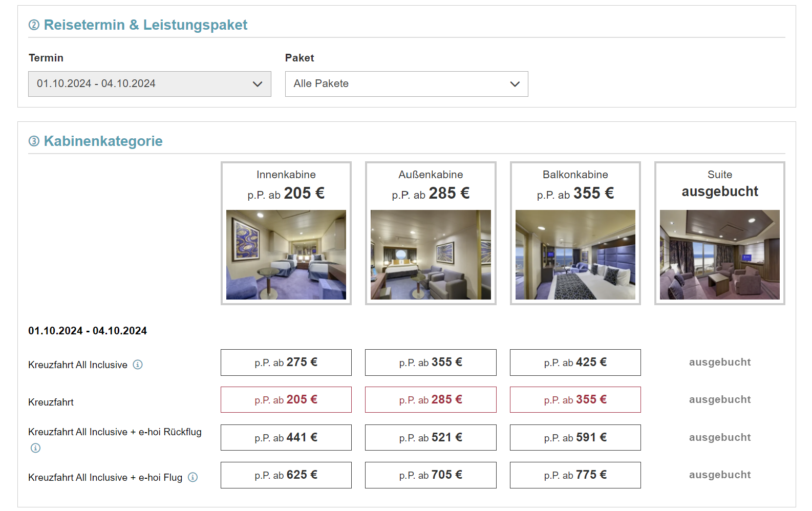812x511 pixels.
Task: Select Kreuzfahrt Innenkabine price 205 €
Action: (286, 400)
